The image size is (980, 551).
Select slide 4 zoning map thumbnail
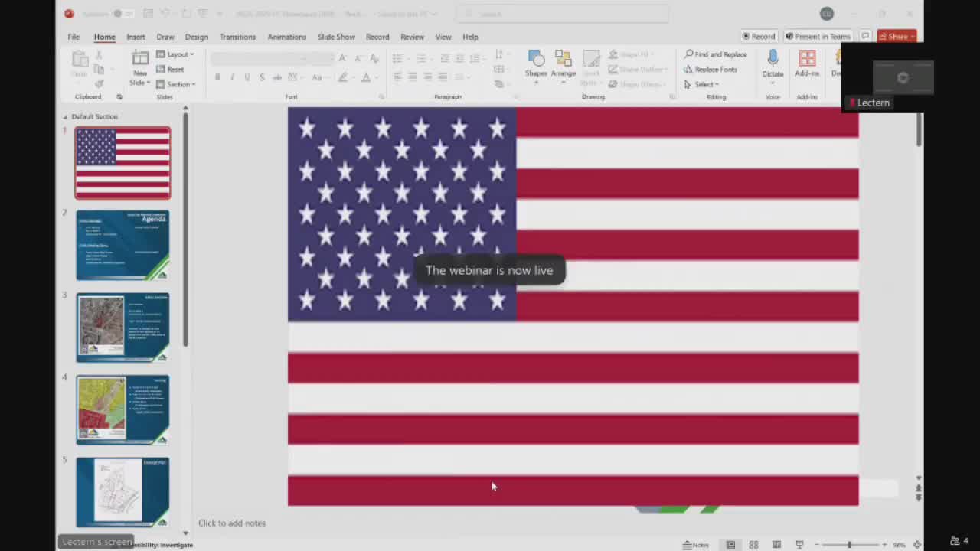click(122, 410)
